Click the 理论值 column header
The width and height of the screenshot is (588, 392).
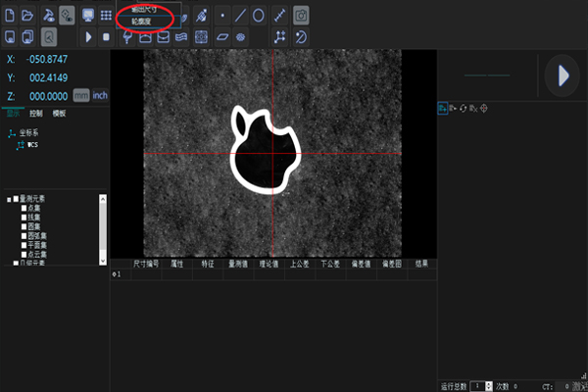(x=269, y=264)
